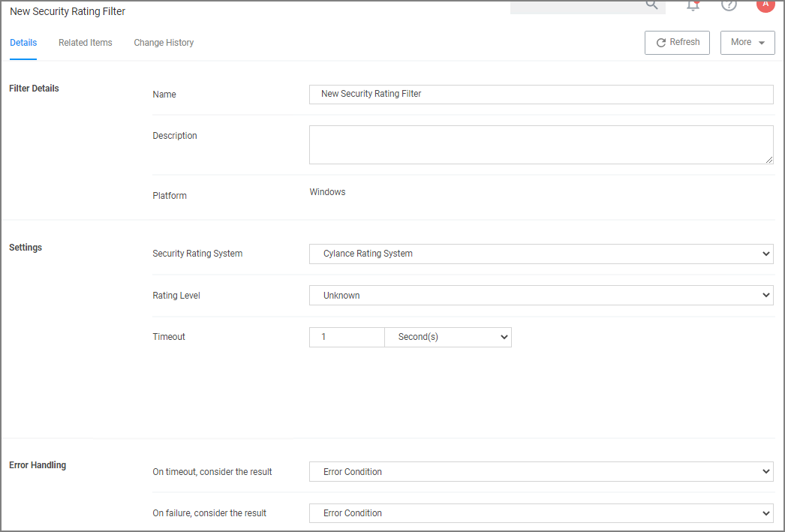The height and width of the screenshot is (532, 785).
Task: Open the Security Rating System dropdown
Action: (x=540, y=254)
